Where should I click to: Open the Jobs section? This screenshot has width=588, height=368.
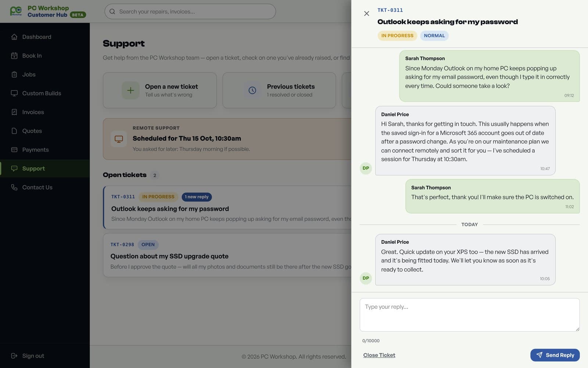point(45,74)
